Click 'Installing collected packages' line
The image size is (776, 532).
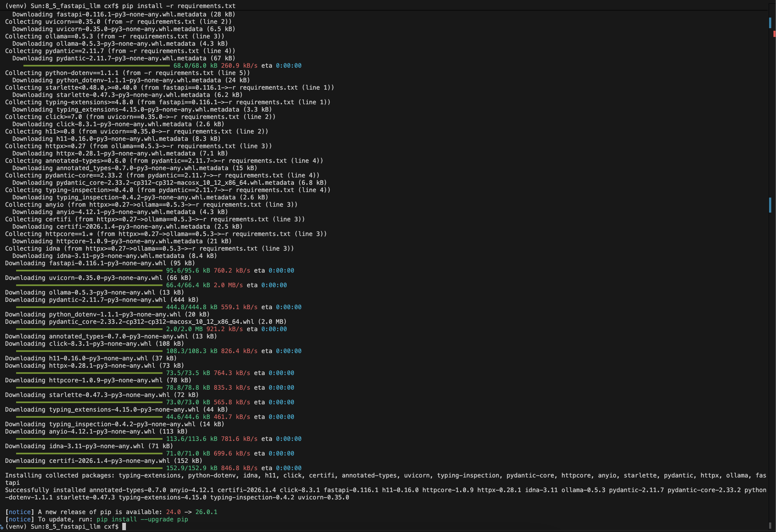59,475
